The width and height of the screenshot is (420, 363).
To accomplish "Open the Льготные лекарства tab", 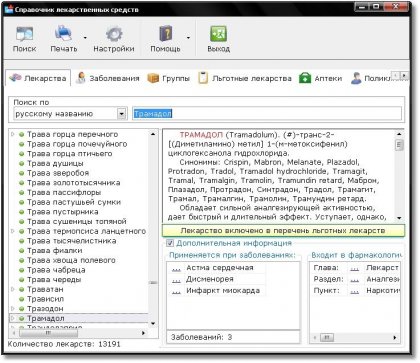I will (245, 78).
